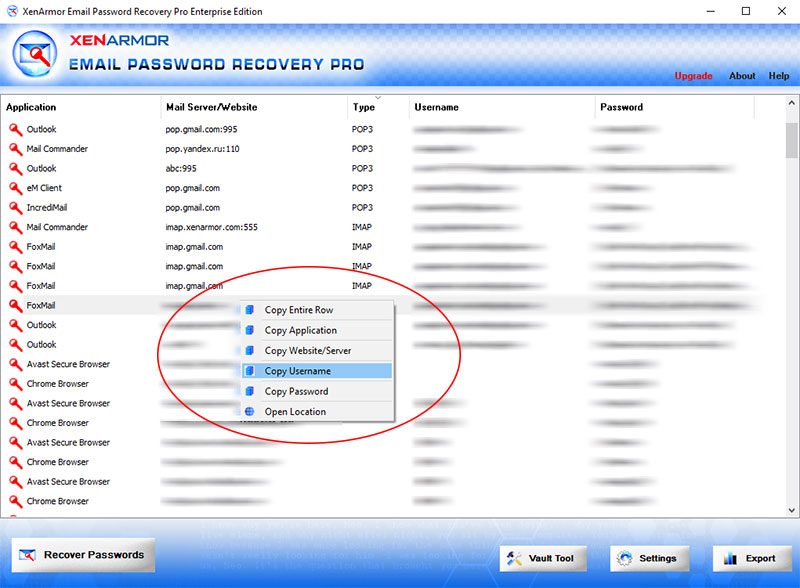This screenshot has width=800, height=588.
Task: Click the IncrediMail application name
Action: [x=47, y=208]
